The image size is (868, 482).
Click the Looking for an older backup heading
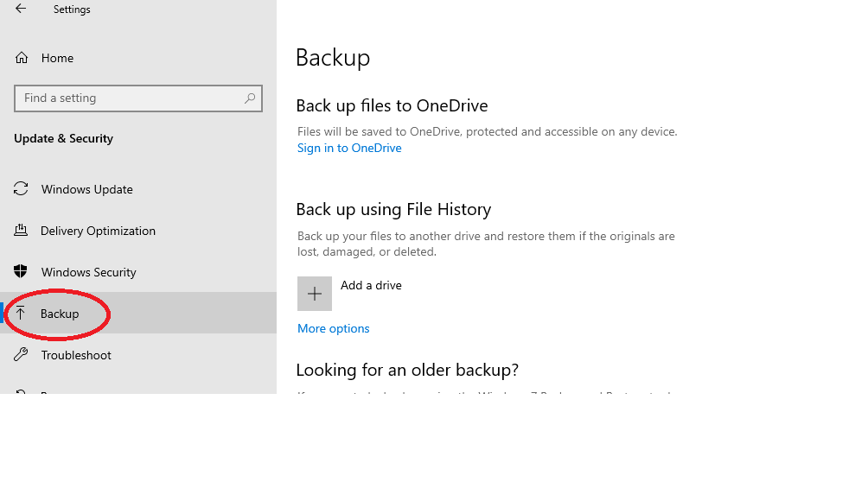(407, 370)
